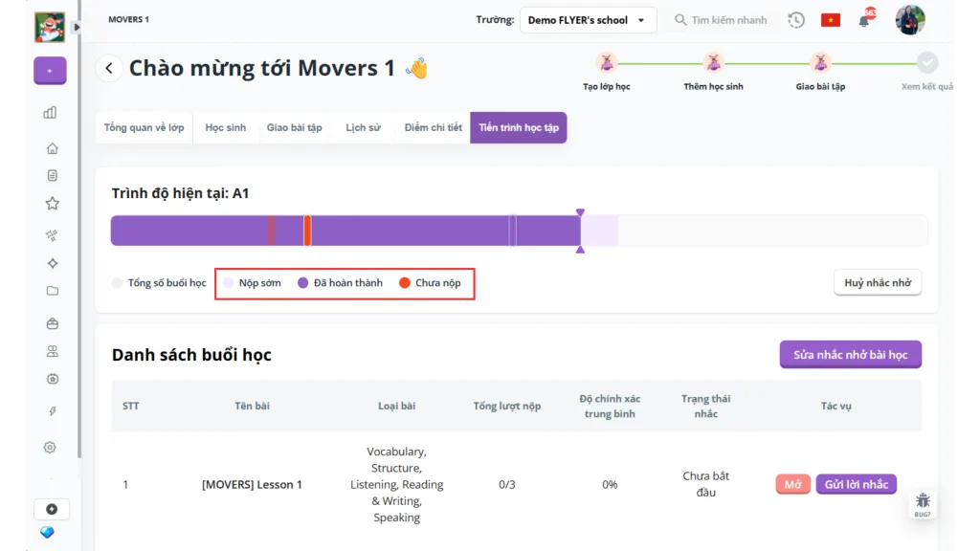Click the bar chart icon in the sidebar
The height and width of the screenshot is (551, 980).
(x=50, y=112)
